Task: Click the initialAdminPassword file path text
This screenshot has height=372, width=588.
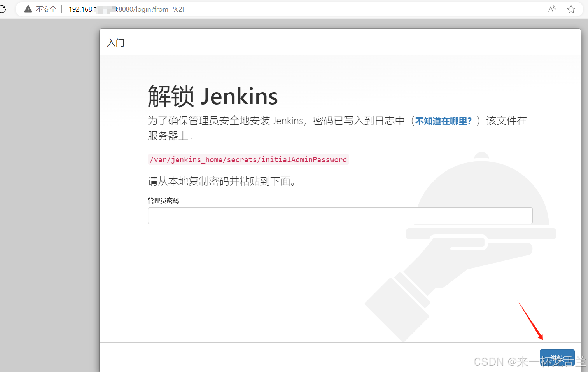Action: pos(248,159)
